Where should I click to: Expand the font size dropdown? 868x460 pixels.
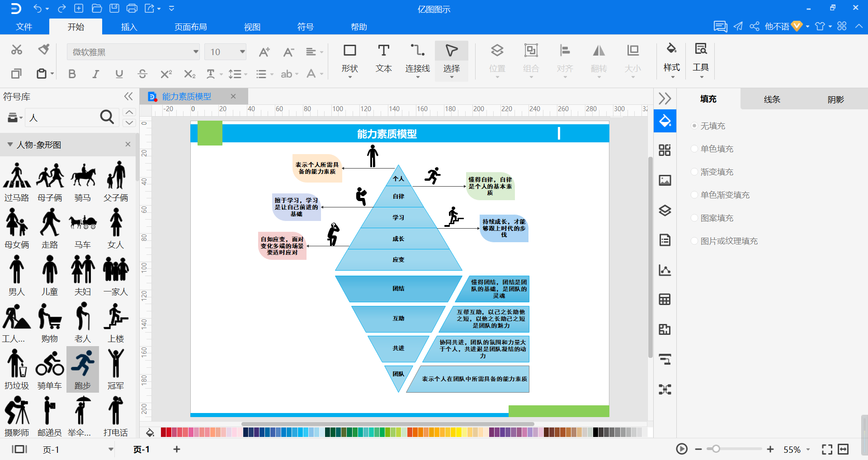click(242, 52)
